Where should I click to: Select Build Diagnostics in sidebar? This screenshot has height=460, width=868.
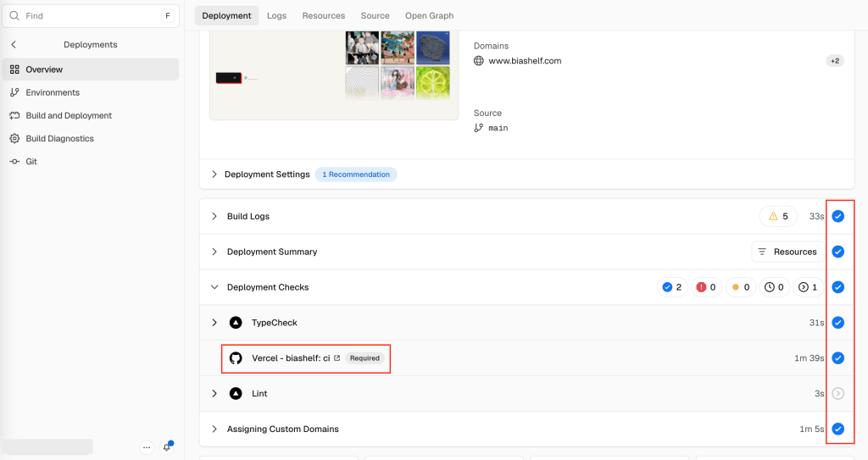tap(91, 138)
